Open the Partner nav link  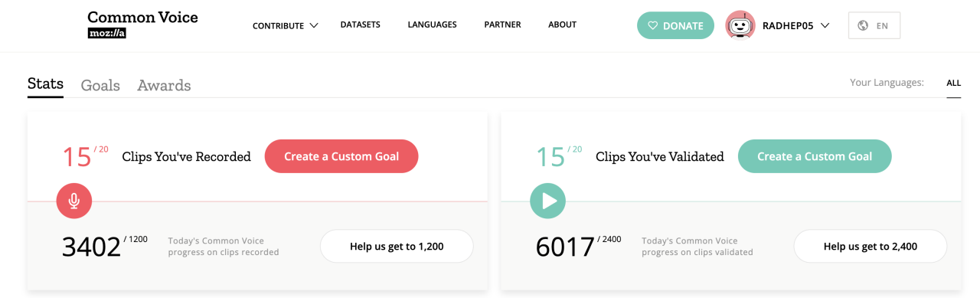click(x=502, y=25)
